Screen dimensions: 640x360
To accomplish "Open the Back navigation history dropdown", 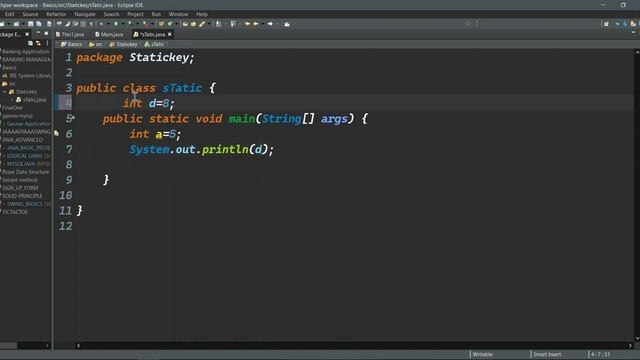I will click(x=262, y=24).
